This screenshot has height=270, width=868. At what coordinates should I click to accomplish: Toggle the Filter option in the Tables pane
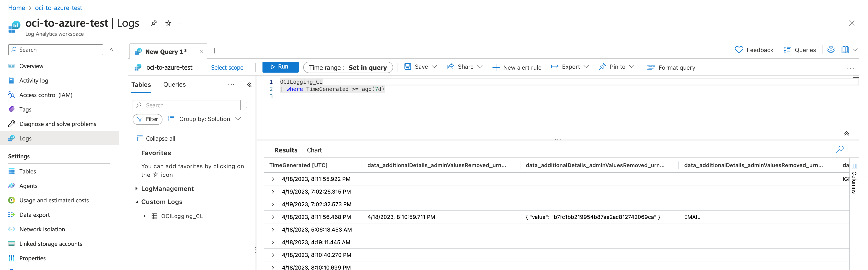[x=147, y=119]
